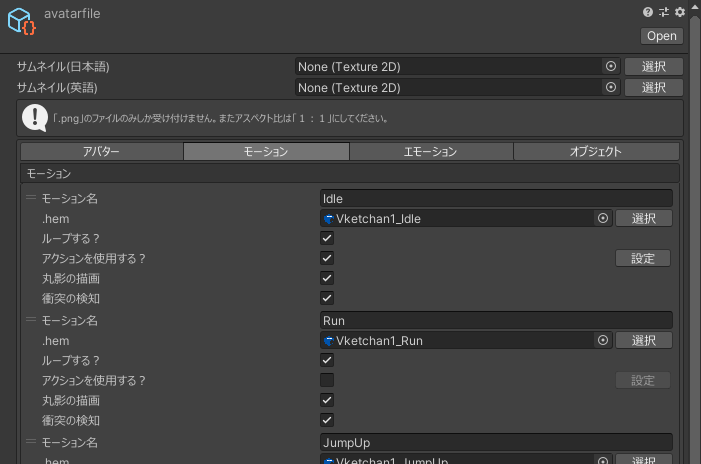The width and height of the screenshot is (701, 464).
Task: Enable アクションを使用する？ for Run motion
Action: (327, 380)
